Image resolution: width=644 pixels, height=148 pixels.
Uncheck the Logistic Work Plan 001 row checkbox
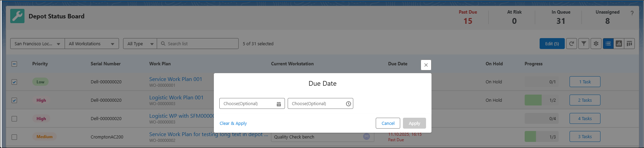tap(14, 100)
